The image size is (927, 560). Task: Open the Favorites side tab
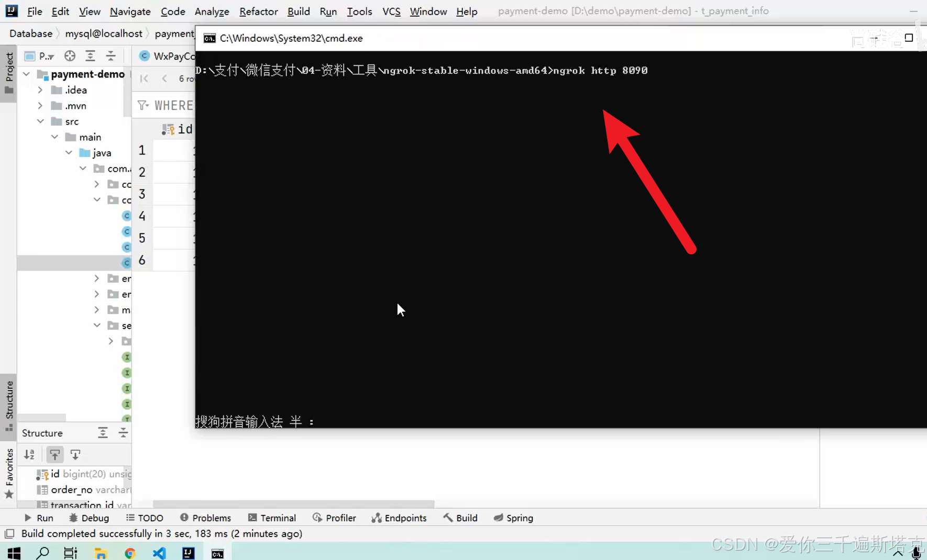[x=9, y=473]
